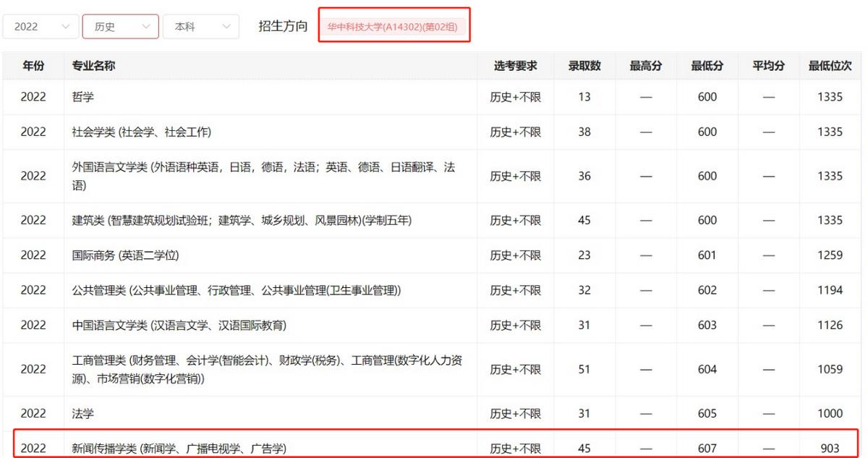The width and height of the screenshot is (868, 458).
Task: Click the 最低位次 column header
Action: click(x=830, y=65)
